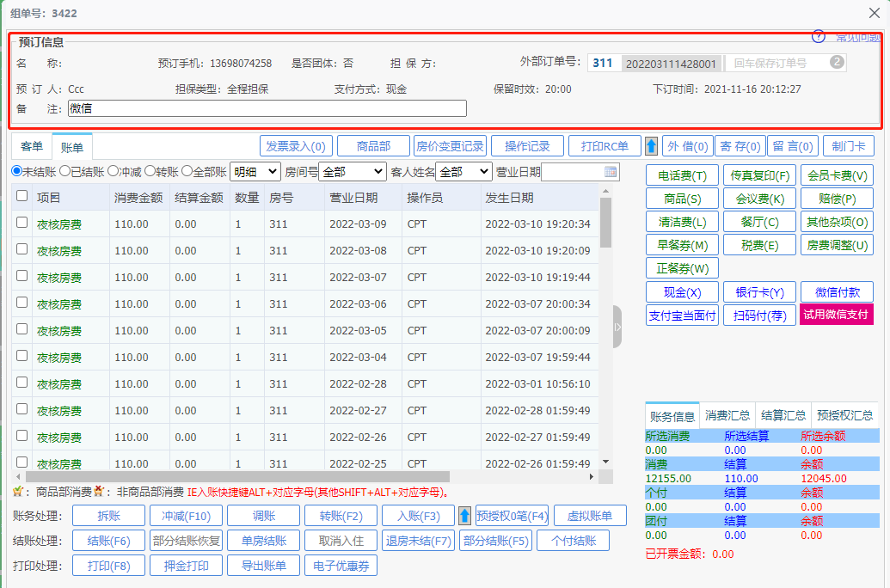Select the 全部账 radio button
Image resolution: width=890 pixels, height=588 pixels.
click(187, 171)
